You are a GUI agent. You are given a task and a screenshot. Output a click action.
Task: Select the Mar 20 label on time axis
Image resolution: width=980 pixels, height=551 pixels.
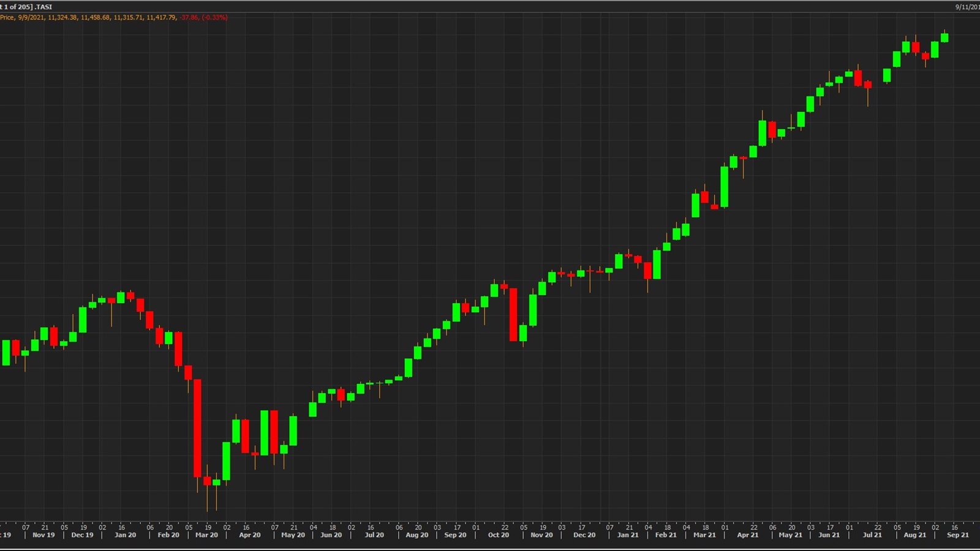[x=206, y=535]
